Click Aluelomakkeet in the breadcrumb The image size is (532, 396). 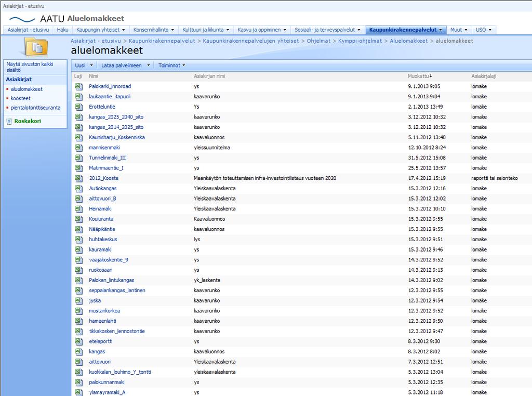408,41
